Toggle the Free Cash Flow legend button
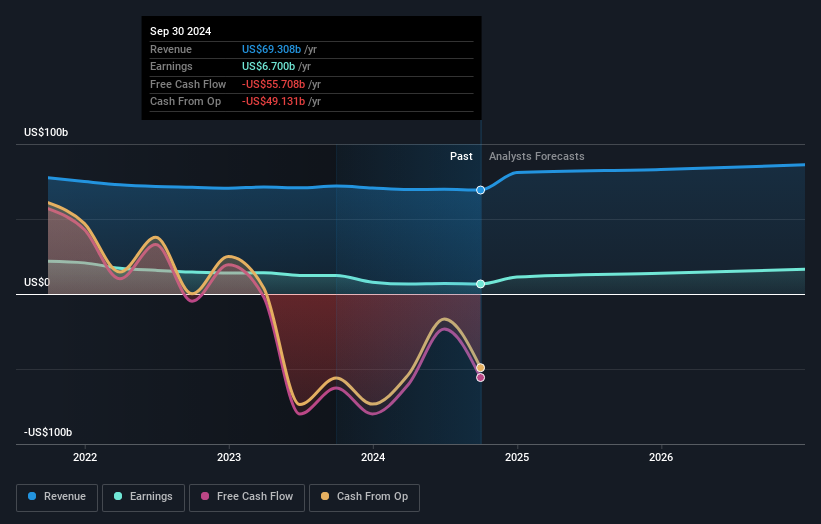The image size is (821, 524). point(247,497)
